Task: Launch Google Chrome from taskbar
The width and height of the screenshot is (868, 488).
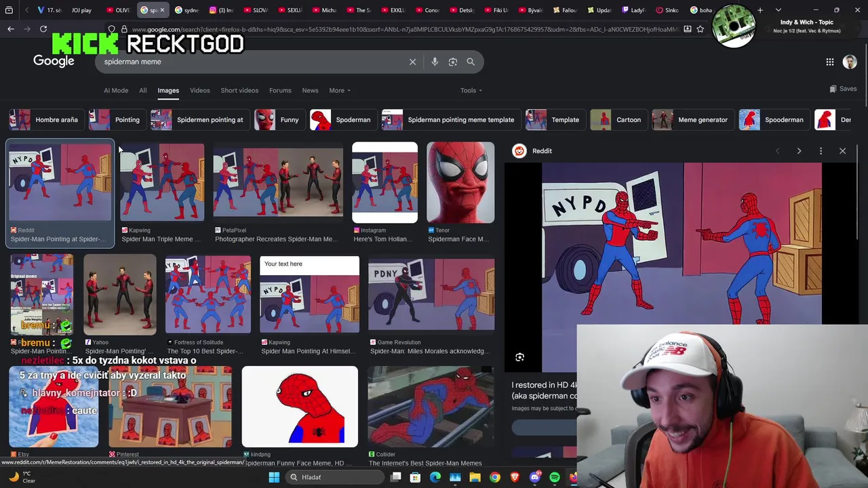Action: point(495,477)
